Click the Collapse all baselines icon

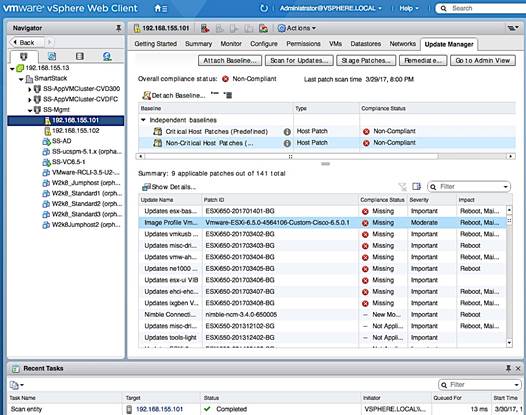pyautogui.click(x=214, y=94)
